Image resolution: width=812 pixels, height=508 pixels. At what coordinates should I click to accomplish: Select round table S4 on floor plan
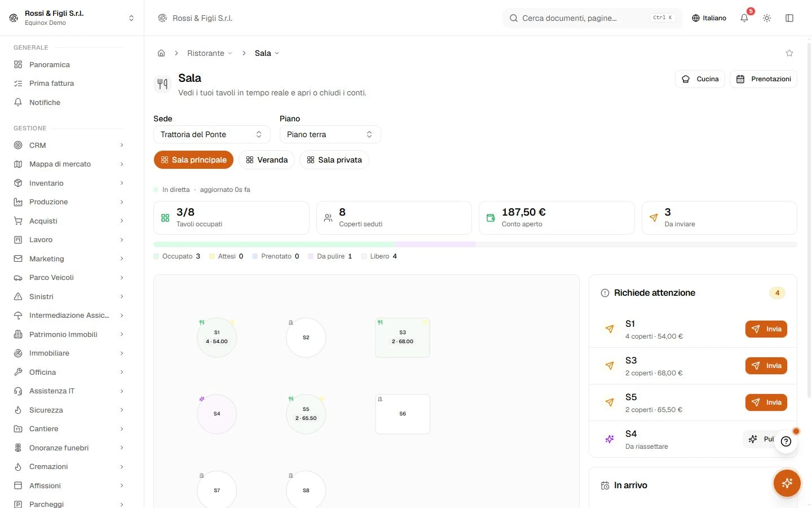[x=217, y=414]
